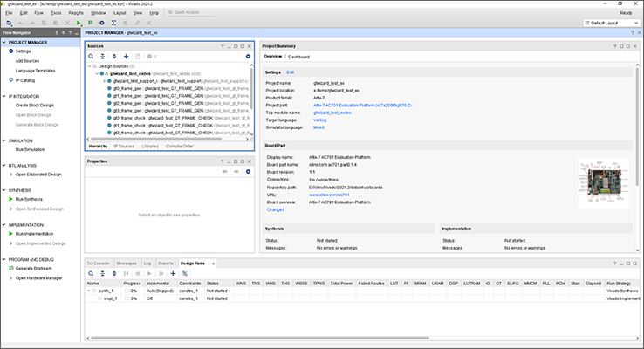Click the Settings gear icon in Flow Navigator
Viewport: 644px width, 349px height.
[x=11, y=51]
